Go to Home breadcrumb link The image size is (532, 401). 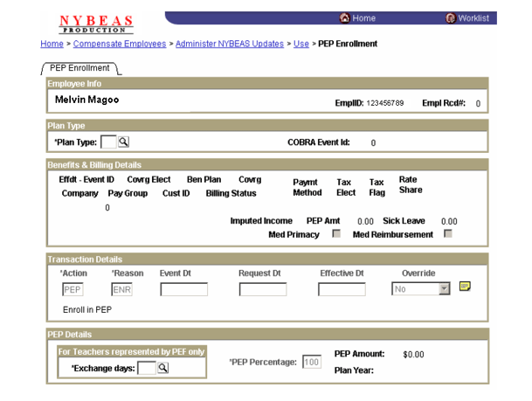(x=52, y=44)
